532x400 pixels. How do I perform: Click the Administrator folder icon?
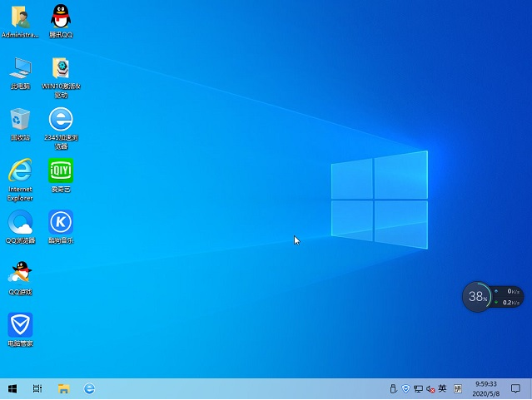pyautogui.click(x=20, y=17)
